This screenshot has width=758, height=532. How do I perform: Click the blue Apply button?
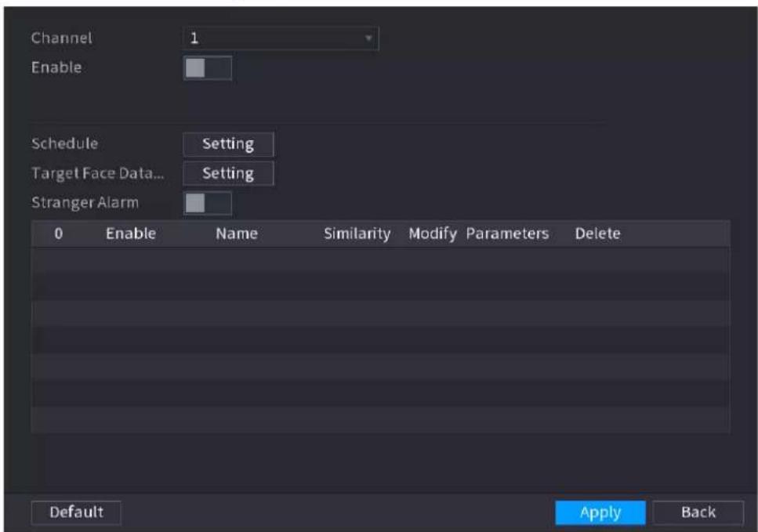(600, 512)
